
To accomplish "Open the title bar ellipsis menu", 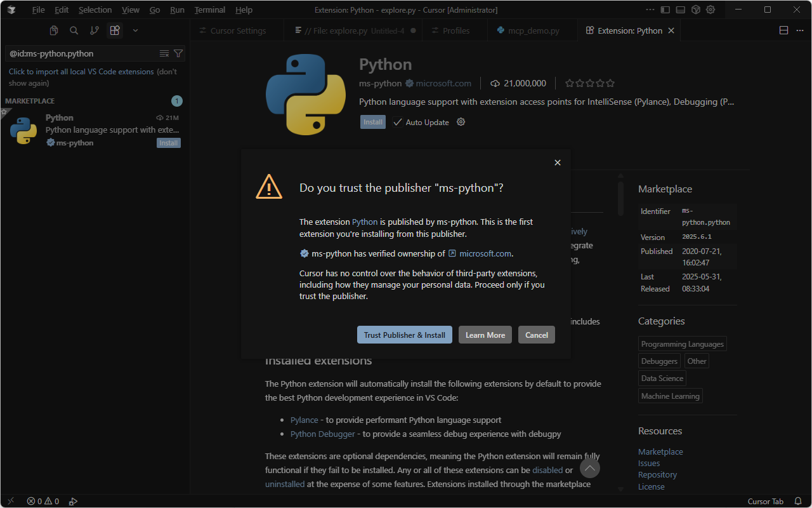I will pos(650,10).
